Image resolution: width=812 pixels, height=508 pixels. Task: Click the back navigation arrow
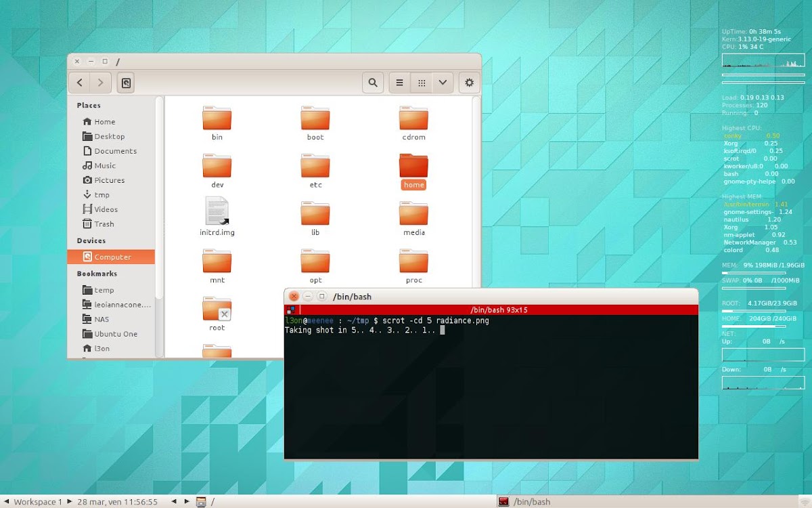[x=80, y=83]
